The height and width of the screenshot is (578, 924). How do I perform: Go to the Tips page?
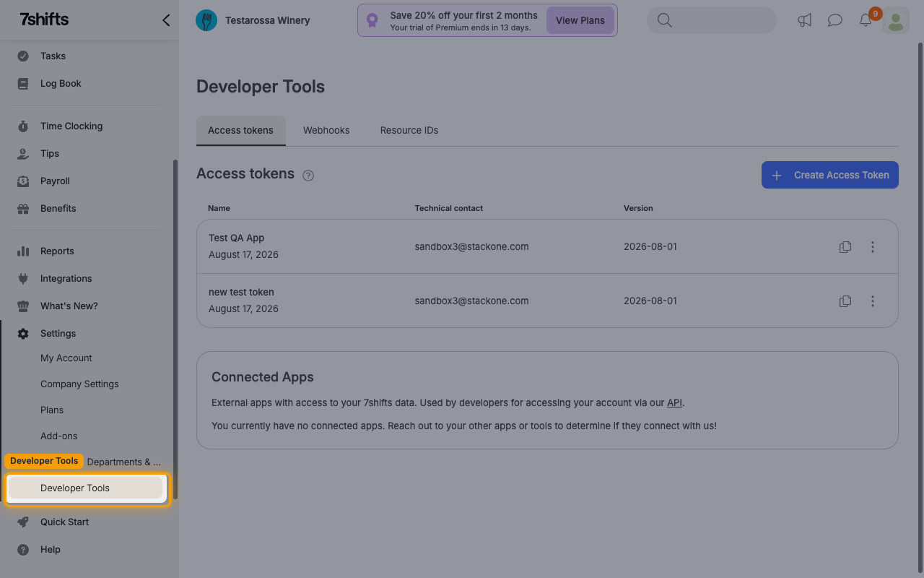coord(50,153)
